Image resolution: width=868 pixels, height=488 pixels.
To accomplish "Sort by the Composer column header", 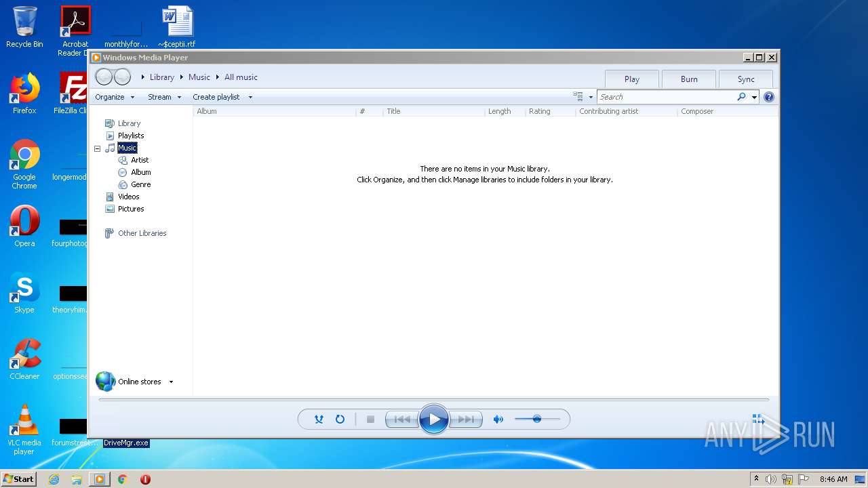I will 728,111.
